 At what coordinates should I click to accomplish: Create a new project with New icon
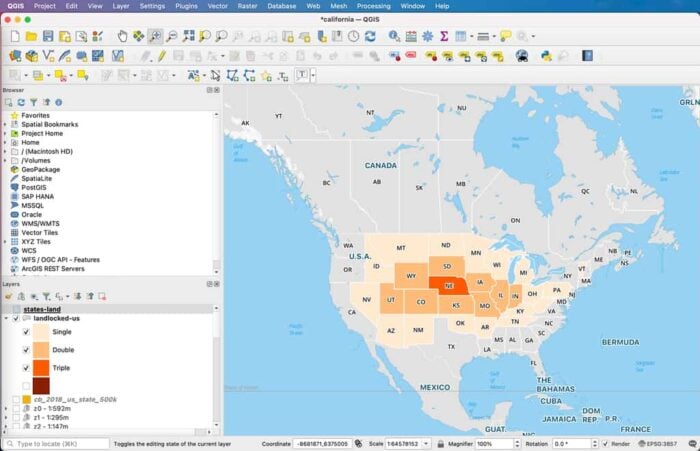pos(15,36)
